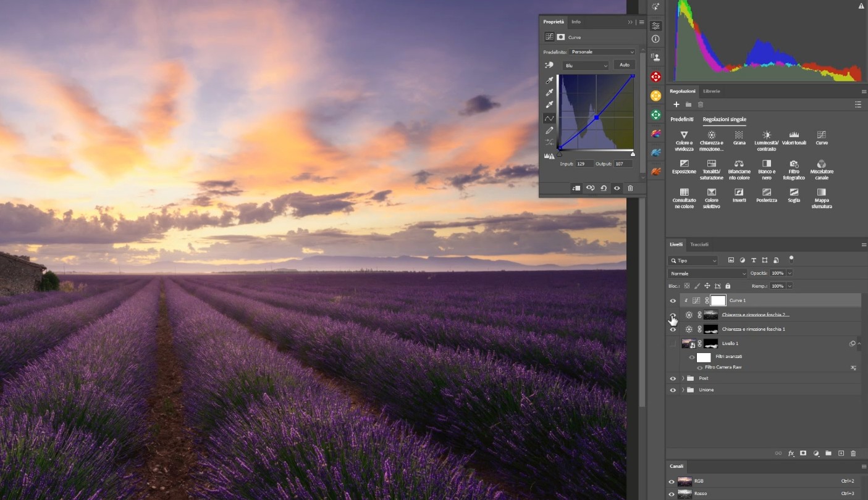Switch to Predefiniti adjustments view
Viewport: 868px width, 500px height.
[x=682, y=119]
